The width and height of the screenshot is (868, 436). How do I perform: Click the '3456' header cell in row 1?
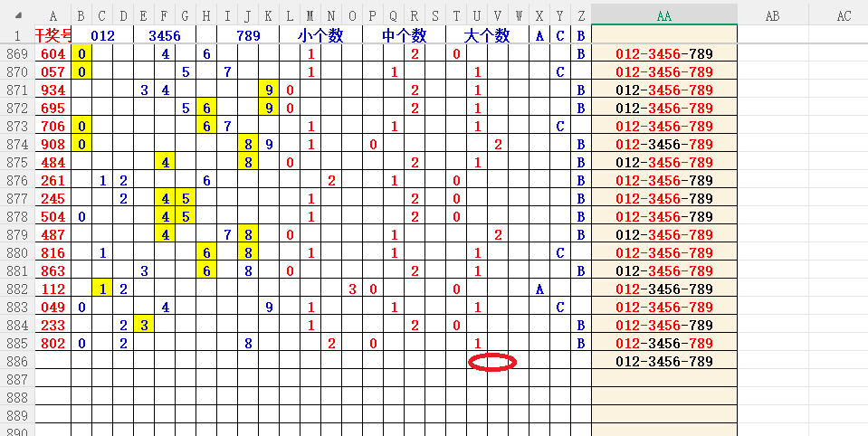[x=165, y=36]
